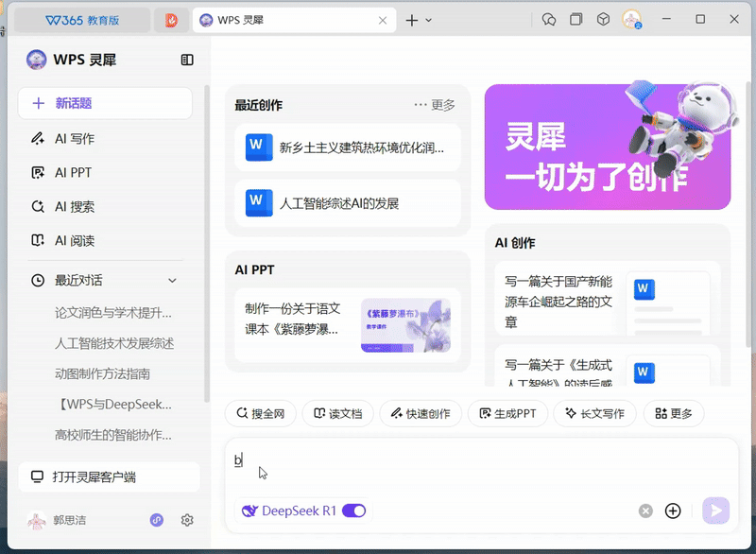Click the sidebar vertical scrollbar
The width and height of the screenshot is (756, 554).
pos(207,244)
